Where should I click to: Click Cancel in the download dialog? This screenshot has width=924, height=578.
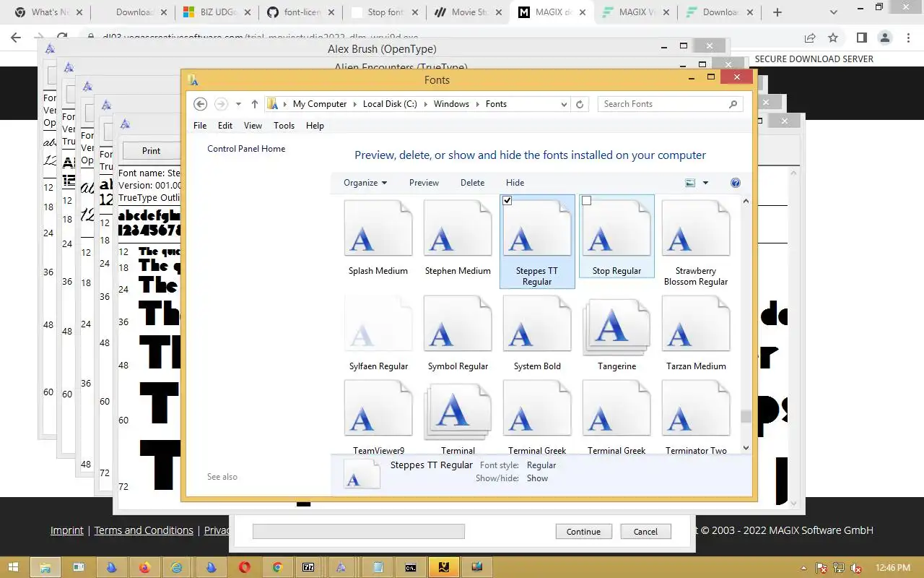coord(645,532)
